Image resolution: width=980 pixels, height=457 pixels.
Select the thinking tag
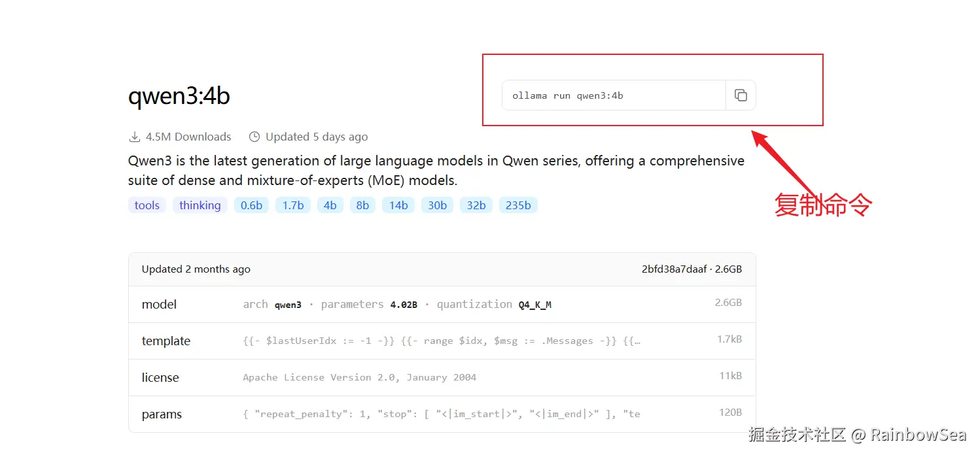click(200, 205)
